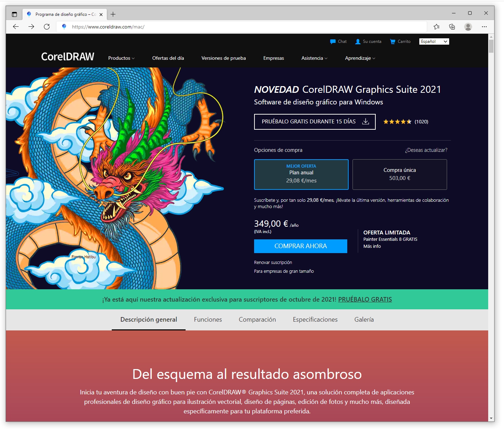Screen dimensions: 504x432
Task: Open browser Collections icon
Action: [x=452, y=27]
